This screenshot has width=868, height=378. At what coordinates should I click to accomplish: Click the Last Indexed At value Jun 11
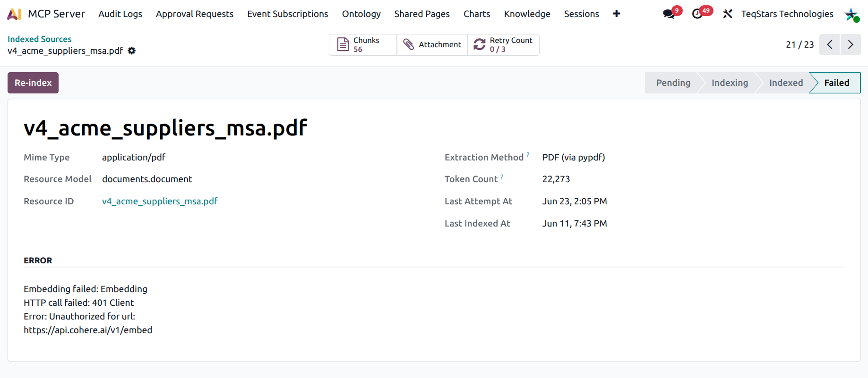pyautogui.click(x=575, y=223)
